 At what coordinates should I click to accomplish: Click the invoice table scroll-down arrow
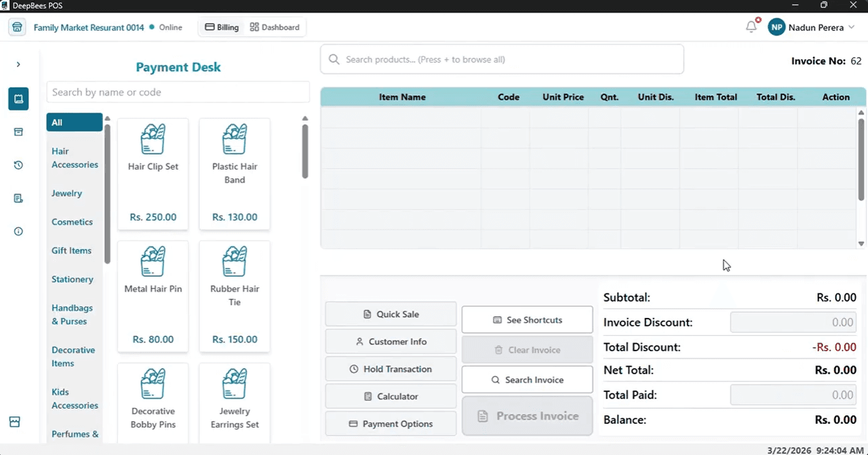[861, 243]
